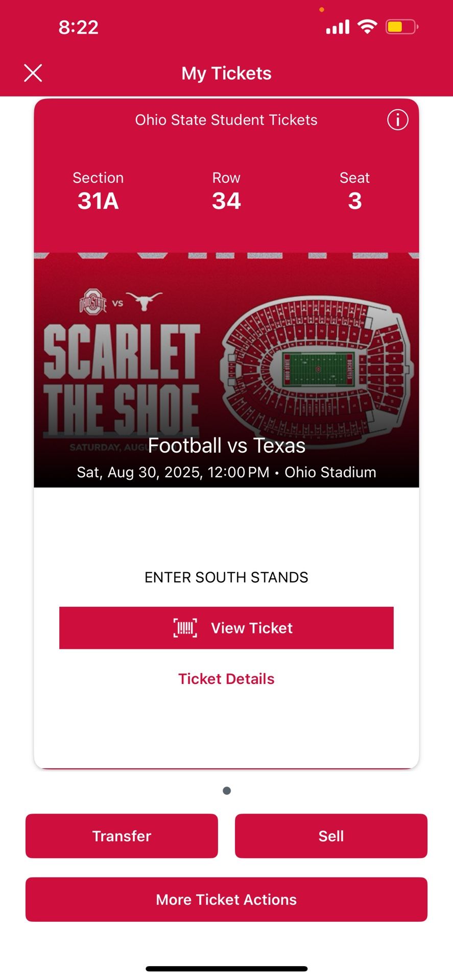Tap the ticket page indicator dot
453x980 pixels.
[x=227, y=791]
